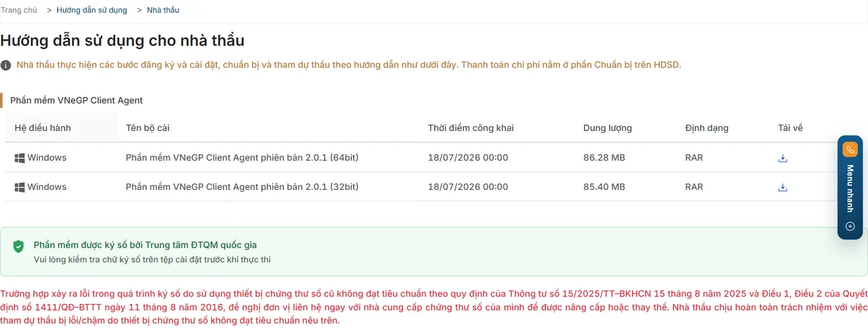Viewport: 868px width, 329px height.
Task: Click the info icon beside the guidance note
Action: point(5,65)
